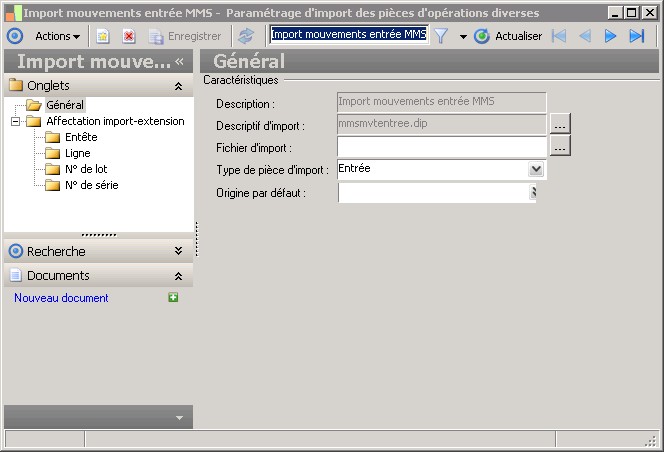Click the Descriptif d'import field
664x452 pixels.
[x=442, y=124]
